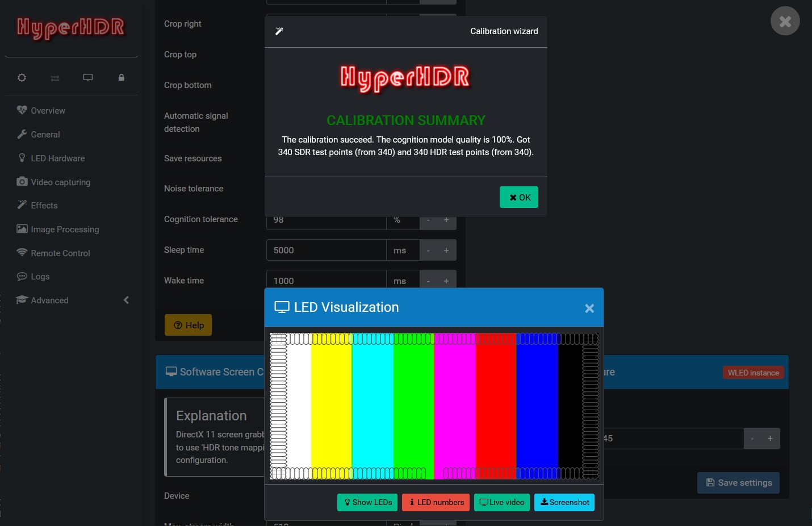Click Advanced chevron arrow
The image size is (812, 526).
126,300
